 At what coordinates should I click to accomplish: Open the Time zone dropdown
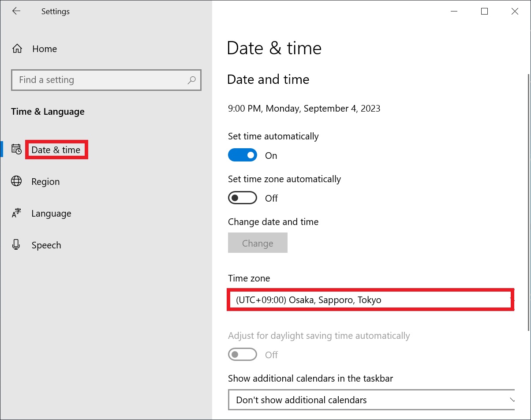coord(370,300)
